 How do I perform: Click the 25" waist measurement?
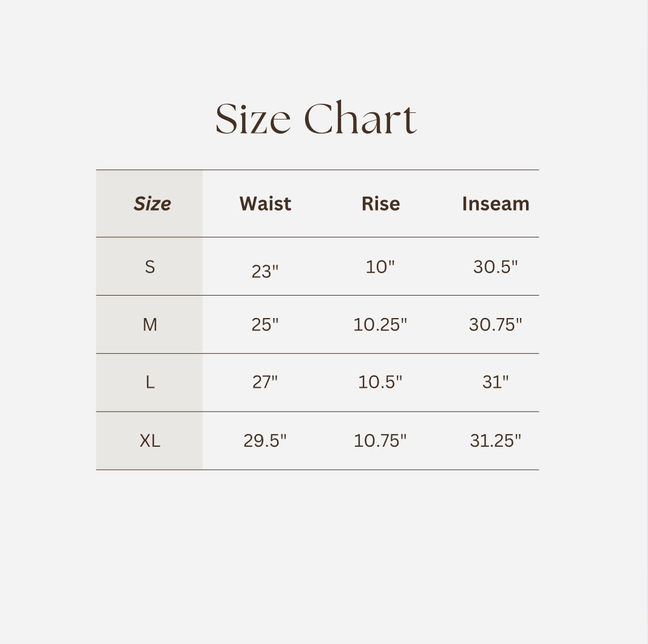coord(265,325)
